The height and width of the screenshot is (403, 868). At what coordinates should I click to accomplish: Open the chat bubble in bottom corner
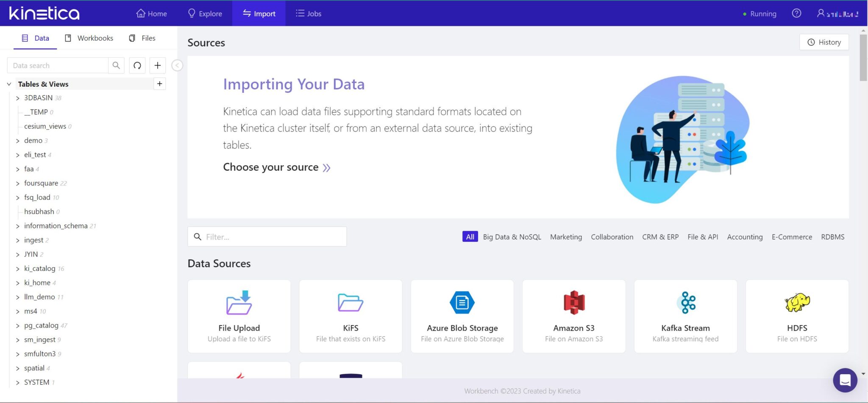845,380
